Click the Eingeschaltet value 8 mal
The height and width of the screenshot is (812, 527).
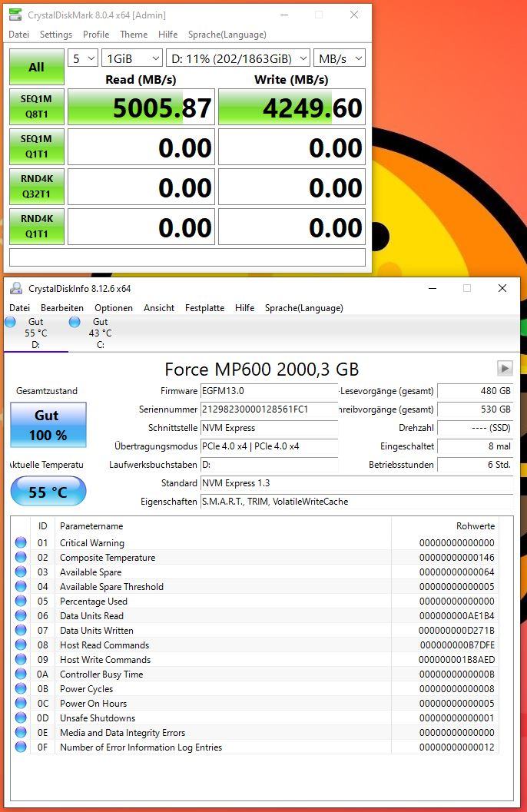point(476,446)
